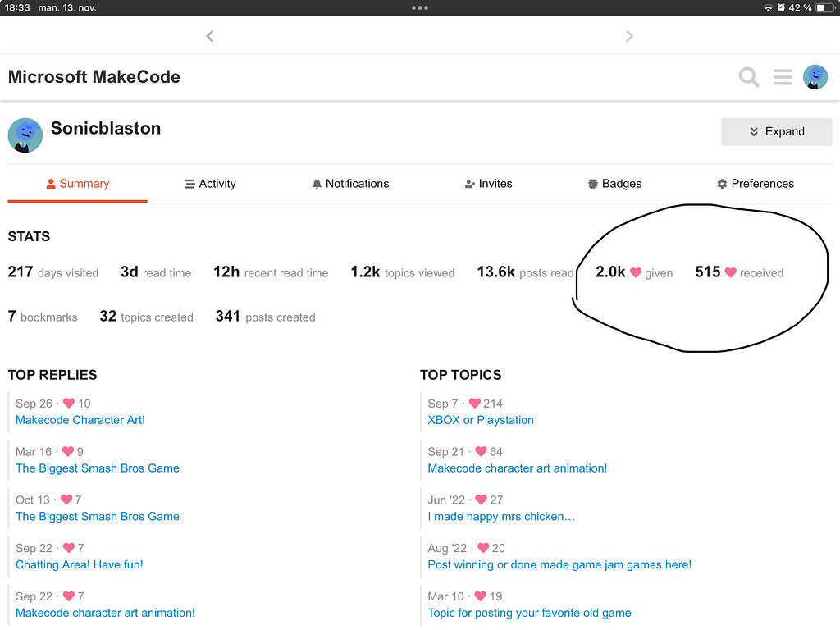Click the bell icon on Notifications tab

pos(317,183)
